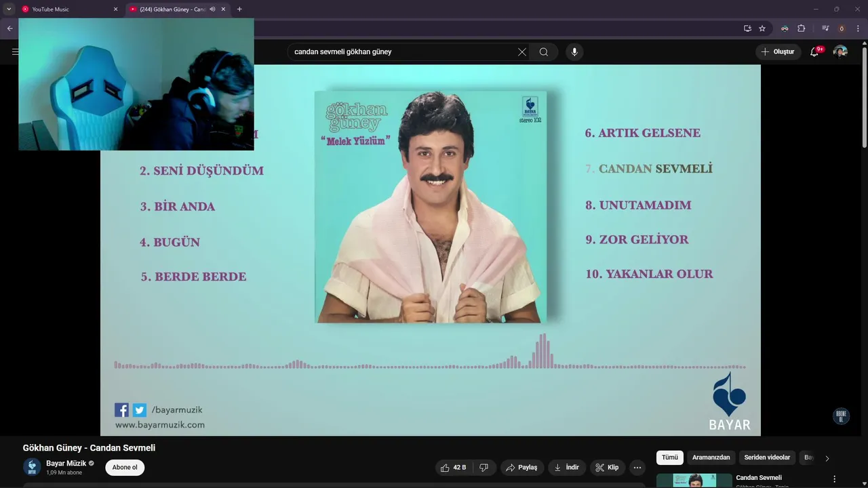Like the video with thumbs up

coord(453,467)
